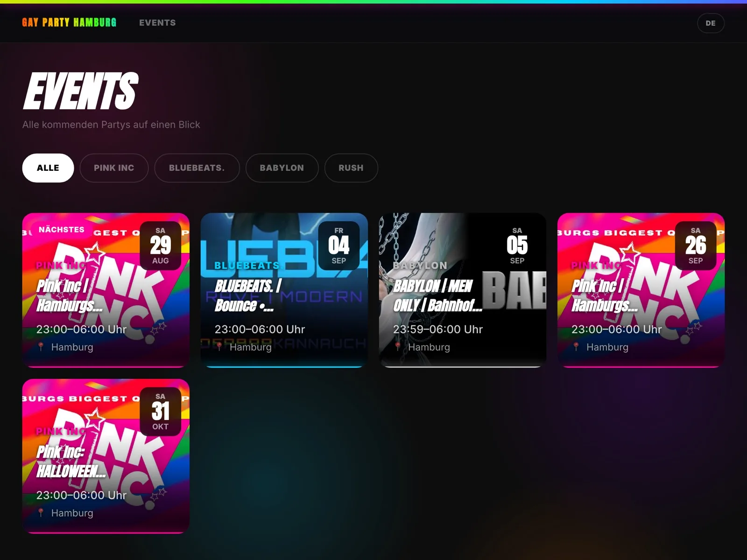Click the time text on the 29 Aug card

click(x=81, y=329)
